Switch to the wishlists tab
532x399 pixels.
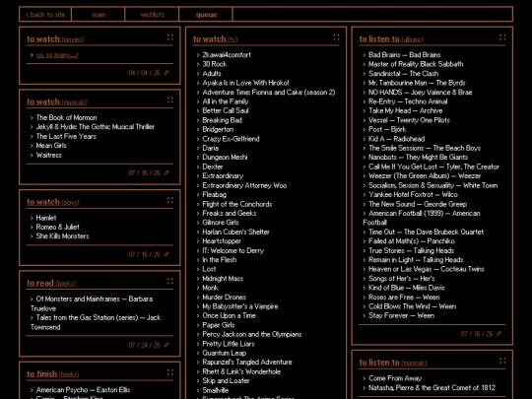point(152,14)
